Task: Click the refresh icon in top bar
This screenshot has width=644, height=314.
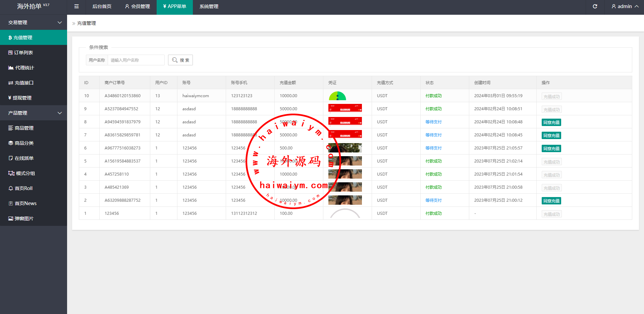Action: [x=595, y=6]
